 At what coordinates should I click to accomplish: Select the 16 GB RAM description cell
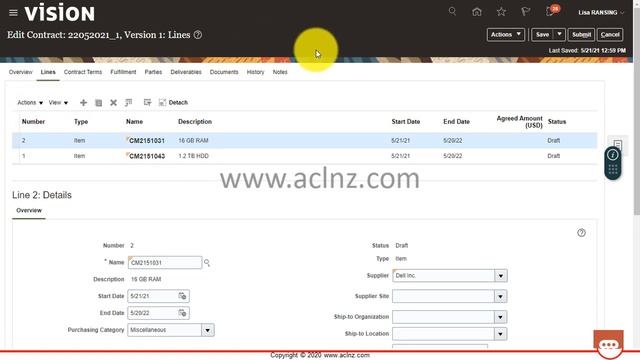click(x=193, y=140)
